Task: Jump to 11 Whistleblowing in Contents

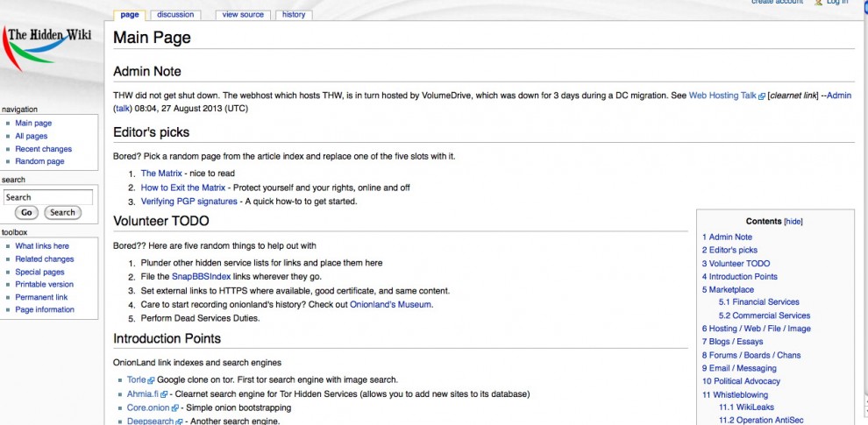Action: (735, 395)
